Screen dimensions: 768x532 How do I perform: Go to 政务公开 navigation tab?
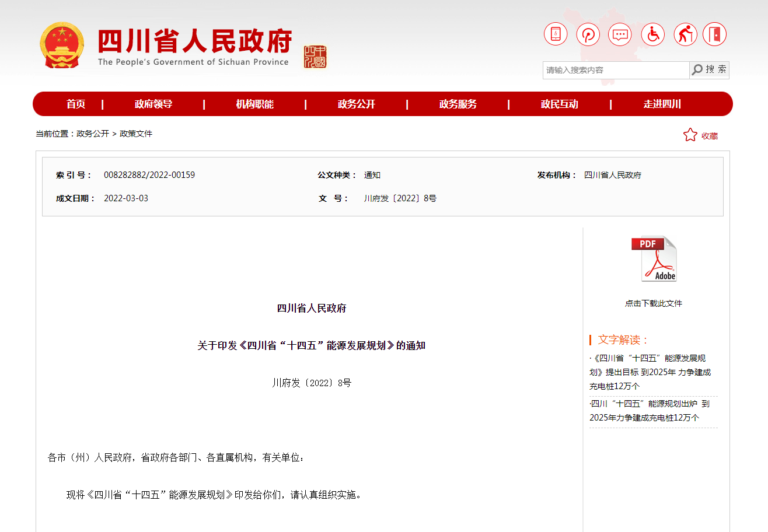(x=357, y=104)
